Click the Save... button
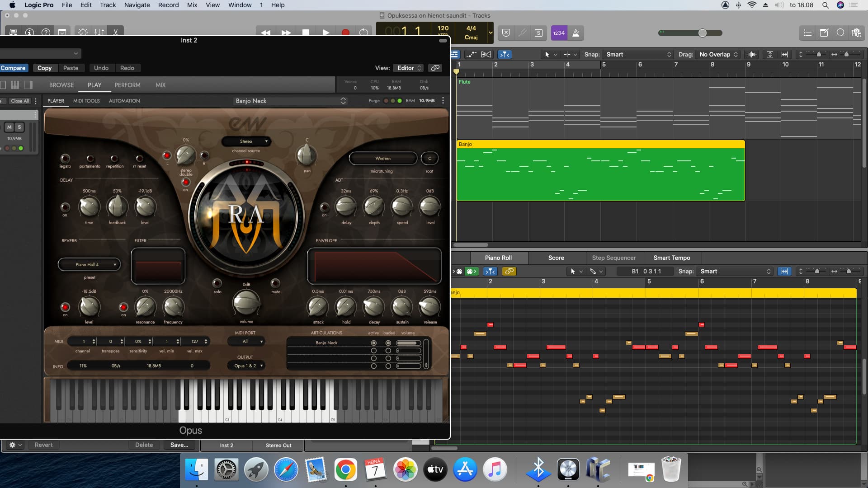Viewport: 868px width, 488px height. tap(179, 445)
